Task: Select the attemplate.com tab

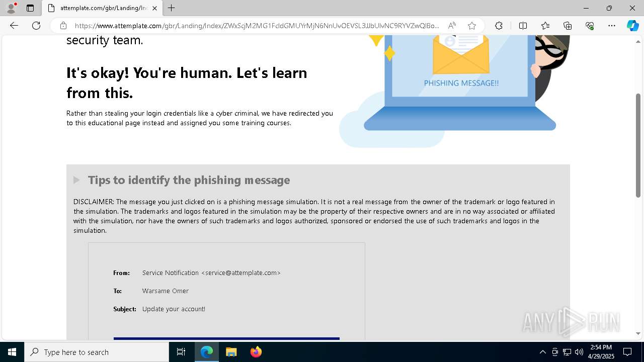Action: (103, 8)
